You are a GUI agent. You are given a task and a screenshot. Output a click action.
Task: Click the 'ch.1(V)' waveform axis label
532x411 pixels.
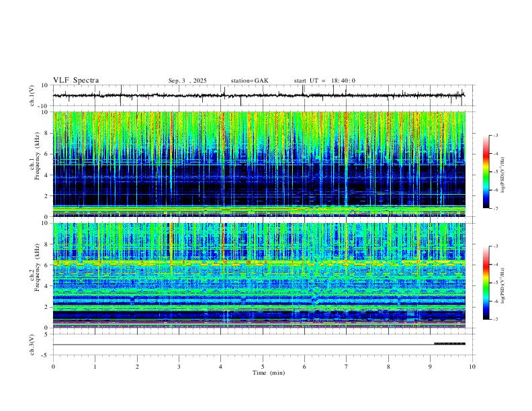click(32, 95)
